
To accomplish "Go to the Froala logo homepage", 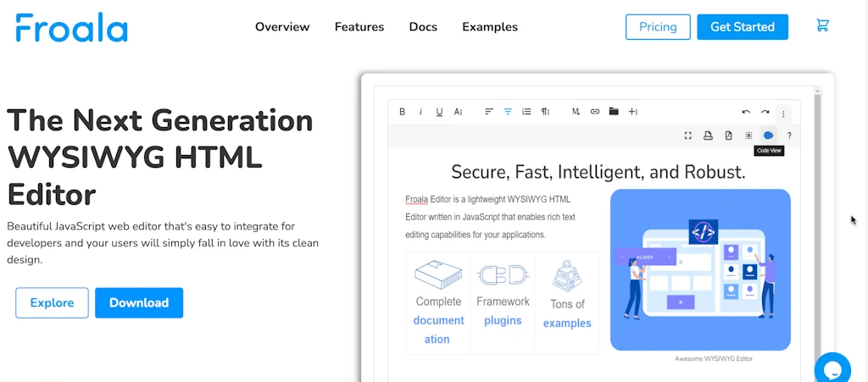I will [71, 28].
